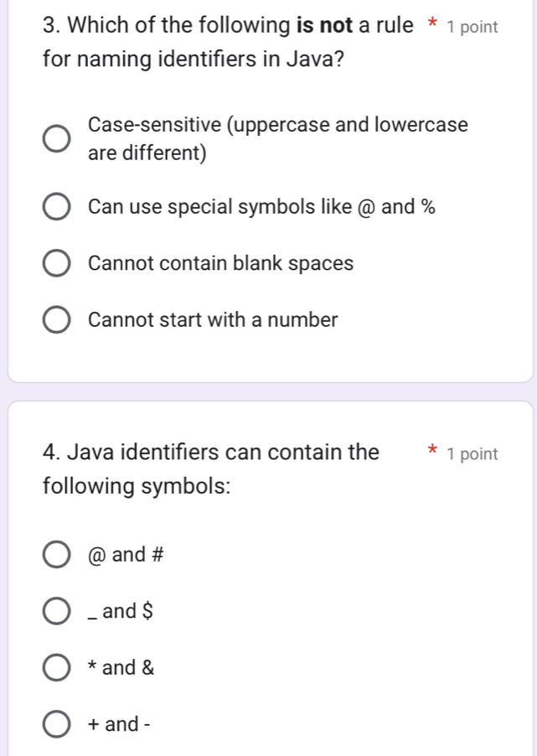Select the "_ and $" answer
Screen dimensions: 537x756
(55, 611)
